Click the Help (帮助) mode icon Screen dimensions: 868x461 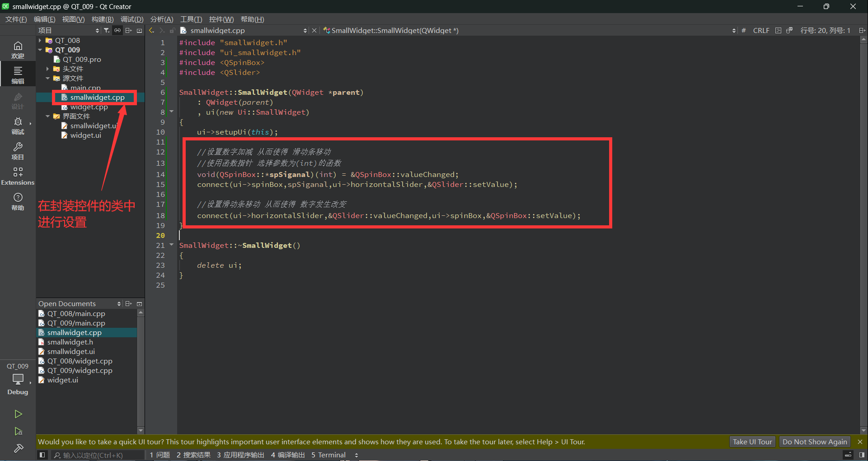tap(18, 201)
